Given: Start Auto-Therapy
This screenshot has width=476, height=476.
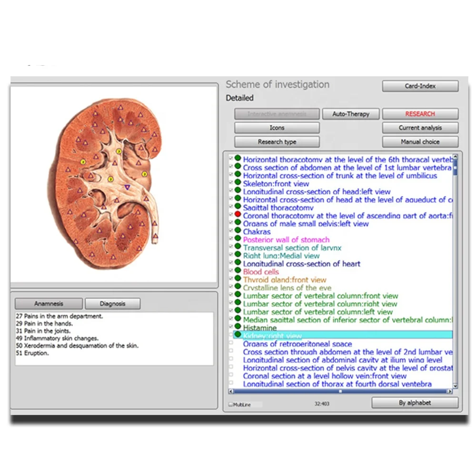Looking at the screenshot, I should coord(351,114).
